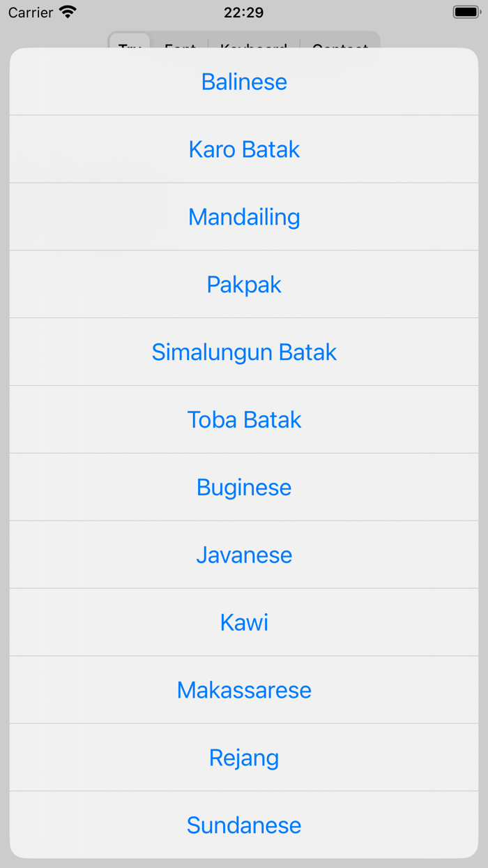Select Pakpak from the script list

pyautogui.click(x=244, y=284)
